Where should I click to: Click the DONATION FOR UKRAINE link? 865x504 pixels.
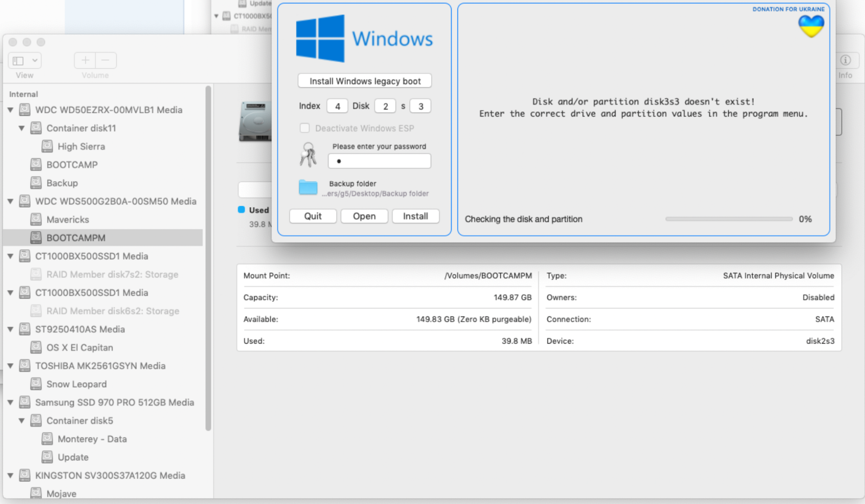788,9
